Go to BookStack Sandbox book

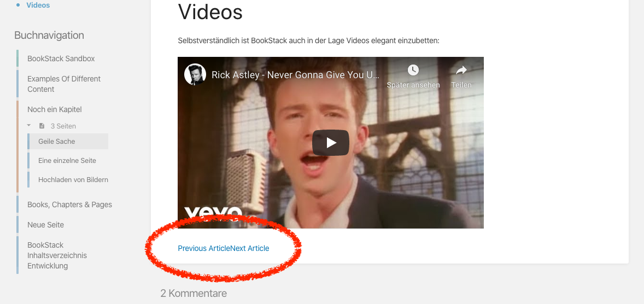(x=61, y=59)
